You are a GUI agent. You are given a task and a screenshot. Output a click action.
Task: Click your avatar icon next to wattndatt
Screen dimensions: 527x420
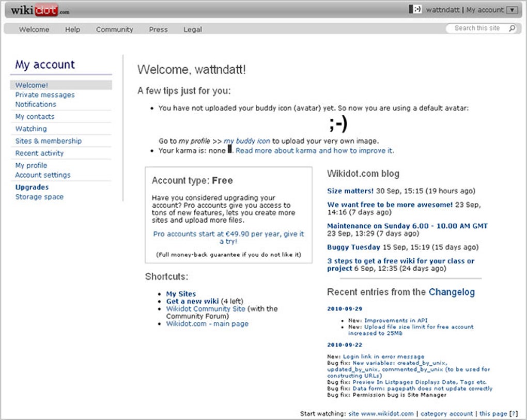[x=414, y=9]
